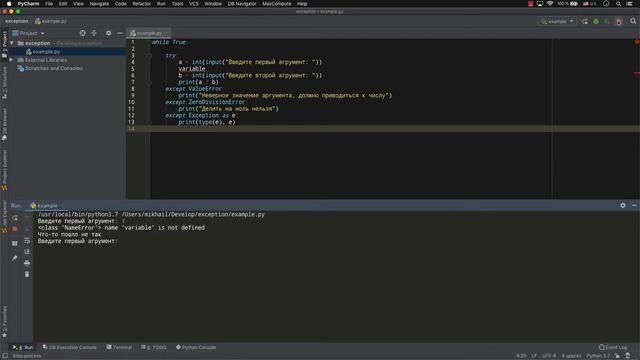Open the Run tool window tab
The image size is (640, 360).
23,347
